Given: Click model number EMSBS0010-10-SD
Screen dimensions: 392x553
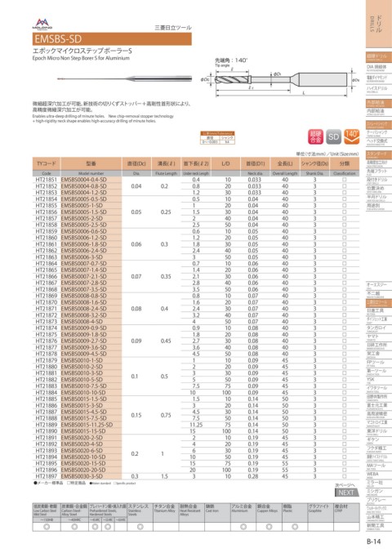Looking at the screenshot, I should tap(83, 393).
